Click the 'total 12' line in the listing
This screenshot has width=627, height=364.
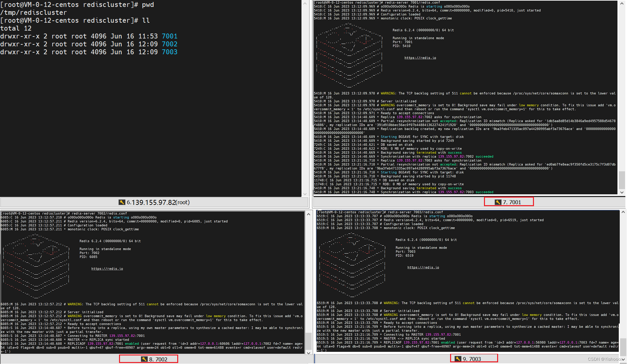point(16,28)
